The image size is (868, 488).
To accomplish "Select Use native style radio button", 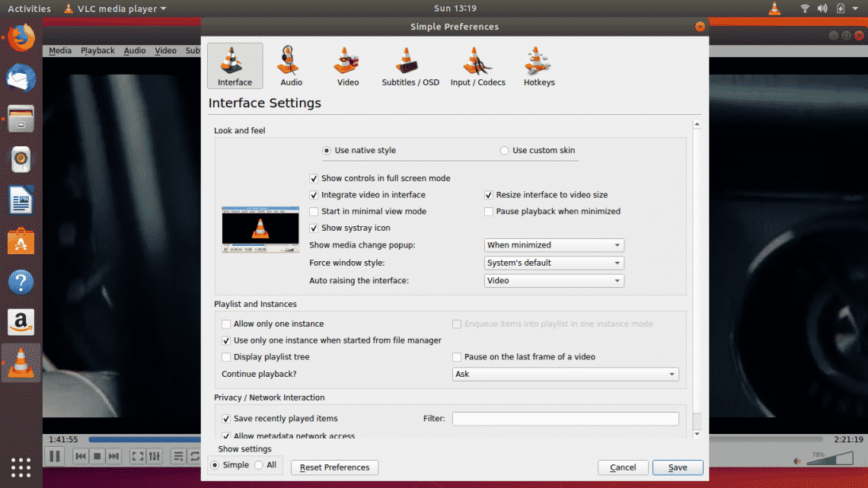I will point(327,151).
